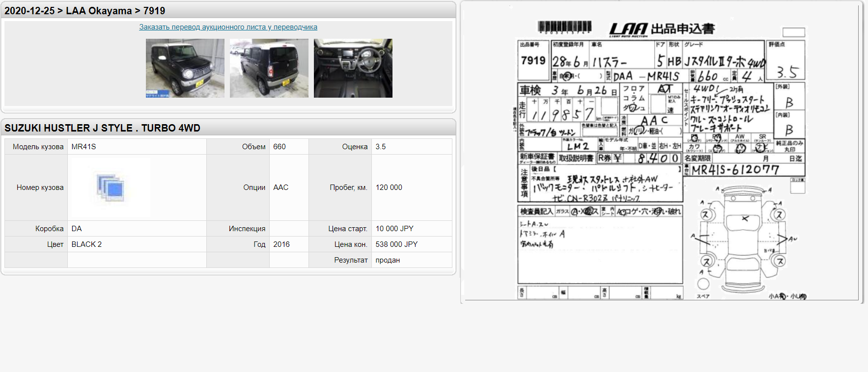868x372 pixels.
Task: Click the Модель кузова label
Action: [38, 147]
